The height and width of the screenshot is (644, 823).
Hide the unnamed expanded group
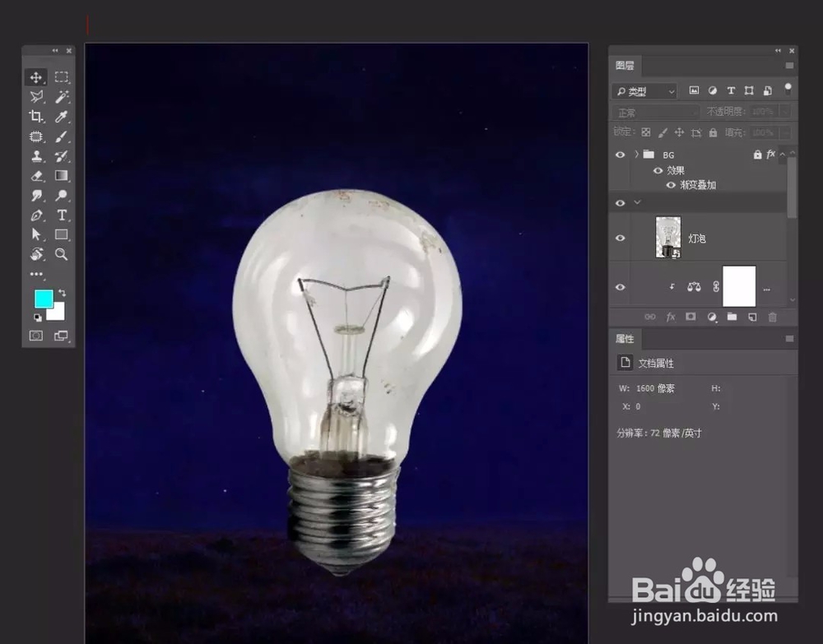click(620, 203)
